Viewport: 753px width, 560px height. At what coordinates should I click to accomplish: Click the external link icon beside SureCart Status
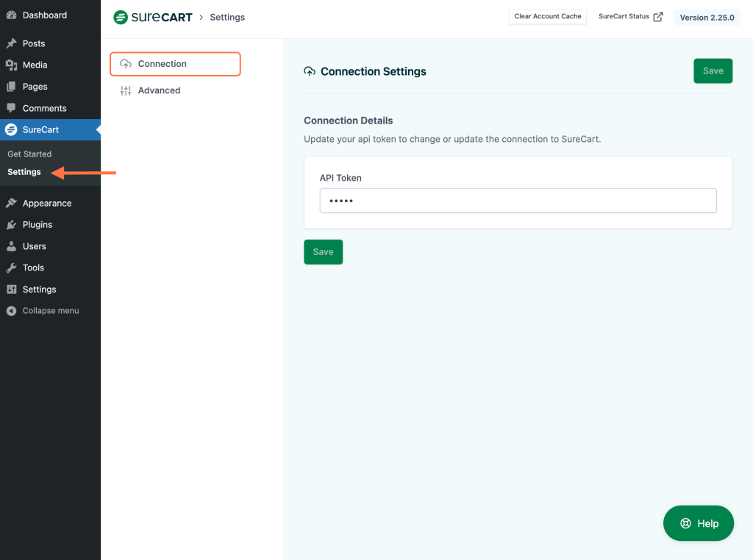657,16
